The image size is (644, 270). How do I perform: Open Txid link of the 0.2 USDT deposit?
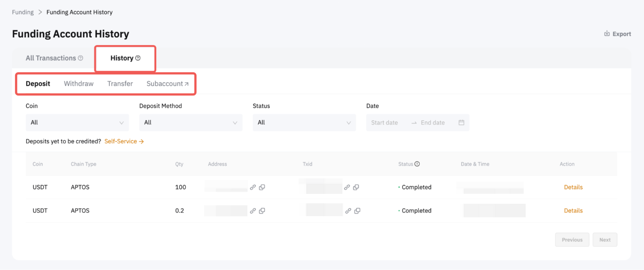[348, 211]
